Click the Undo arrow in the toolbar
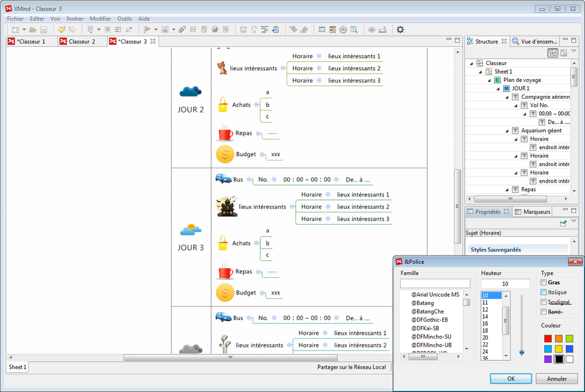This screenshot has width=585, height=392. coord(61,29)
